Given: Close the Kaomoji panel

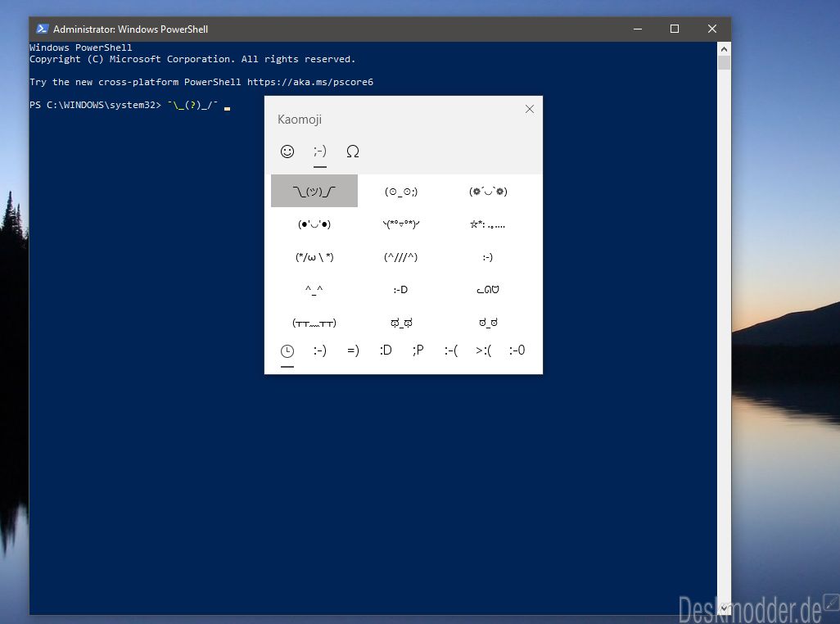Looking at the screenshot, I should coord(529,109).
